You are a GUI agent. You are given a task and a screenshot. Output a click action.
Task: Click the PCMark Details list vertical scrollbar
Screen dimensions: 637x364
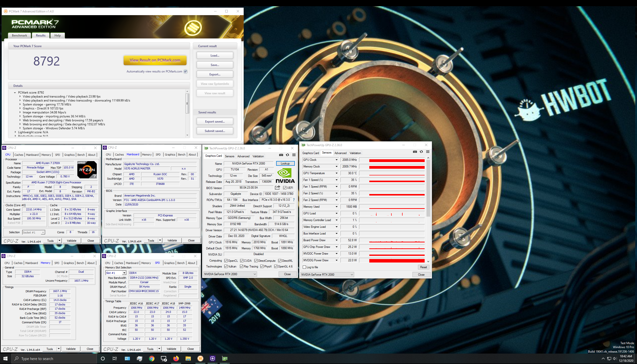pos(187,103)
